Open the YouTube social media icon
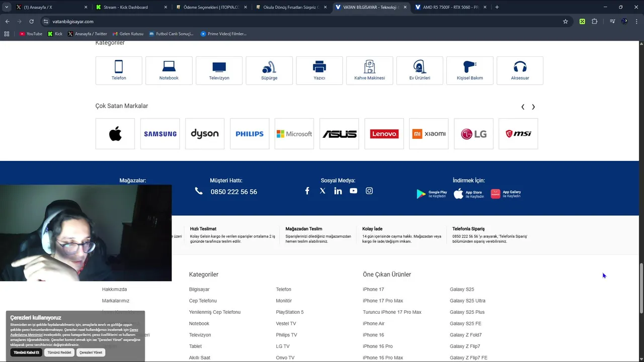The width and height of the screenshot is (644, 362). (354, 191)
